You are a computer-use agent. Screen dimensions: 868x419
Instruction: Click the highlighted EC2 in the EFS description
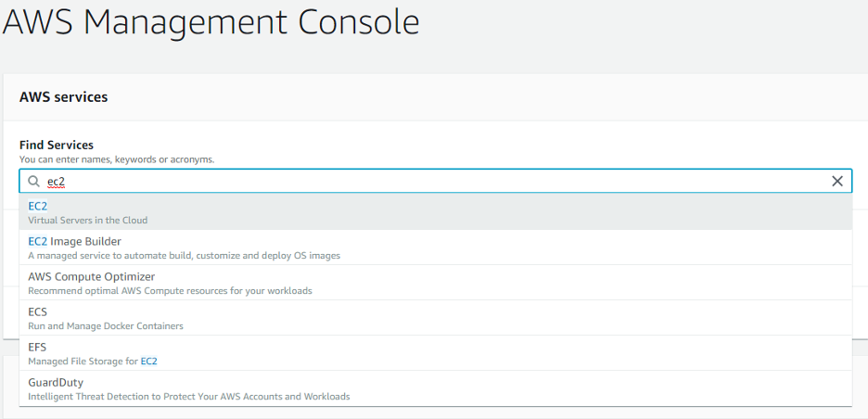click(149, 362)
